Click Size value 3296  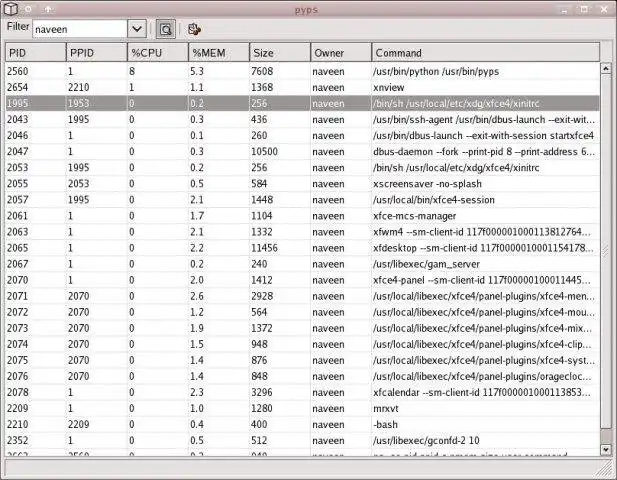pos(262,392)
